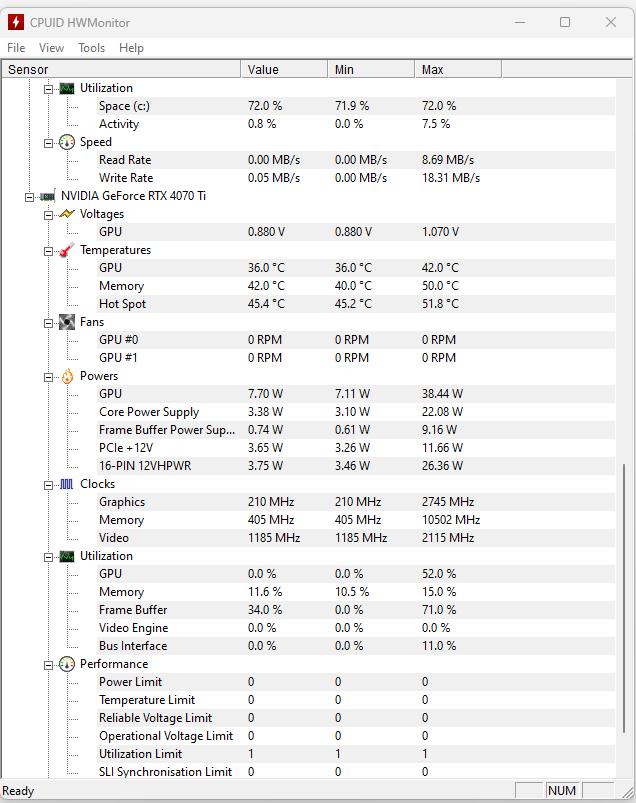The image size is (636, 803).
Task: Select the Hot Spot temperature row
Action: pyautogui.click(x=122, y=304)
